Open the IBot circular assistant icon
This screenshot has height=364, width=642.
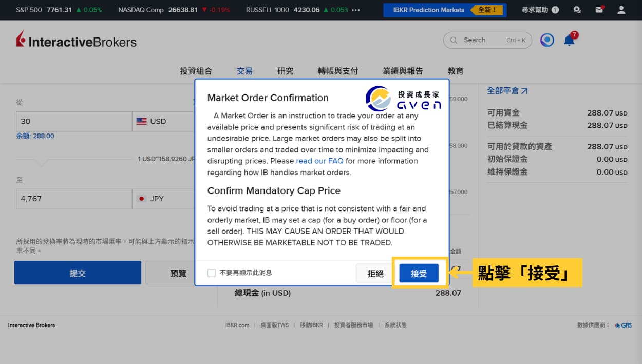pyautogui.click(x=547, y=40)
